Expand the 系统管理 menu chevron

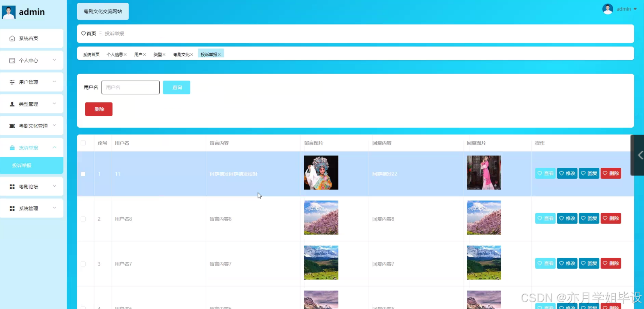[x=54, y=208]
